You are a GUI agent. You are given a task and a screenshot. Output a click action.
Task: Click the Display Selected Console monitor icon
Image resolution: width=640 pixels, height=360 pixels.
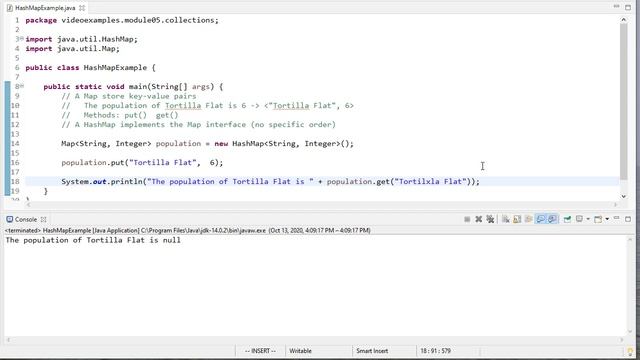point(579,219)
